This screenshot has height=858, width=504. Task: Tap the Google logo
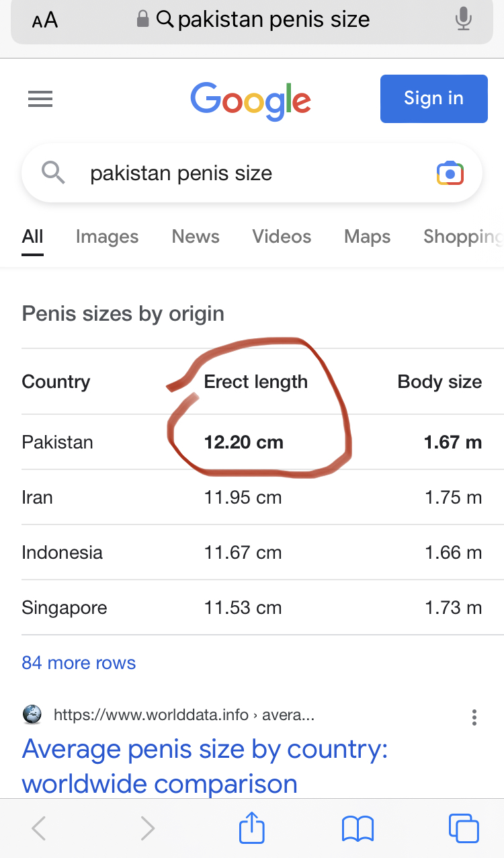[251, 100]
